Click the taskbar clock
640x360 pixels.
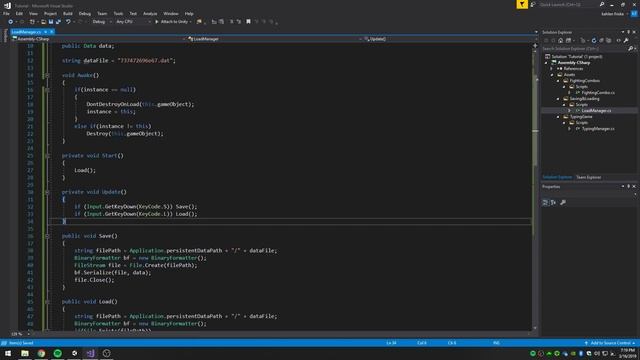point(627,353)
